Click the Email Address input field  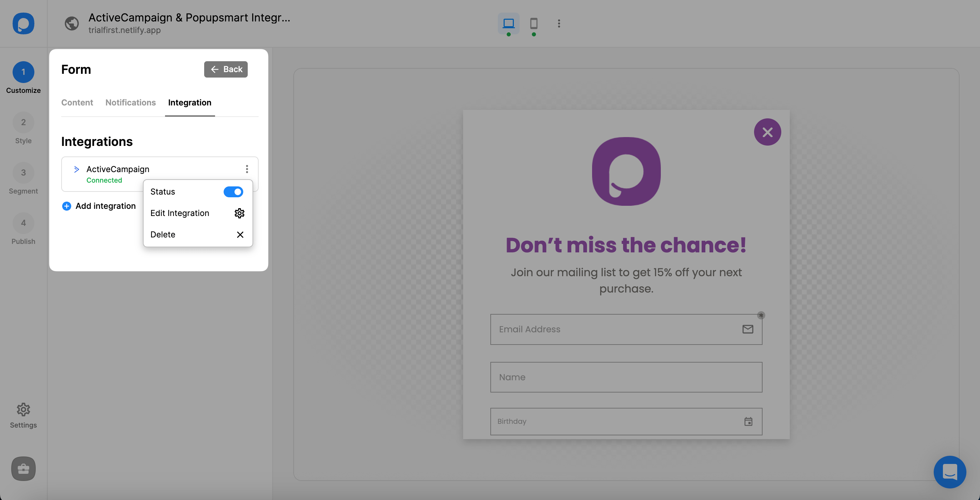(x=626, y=329)
